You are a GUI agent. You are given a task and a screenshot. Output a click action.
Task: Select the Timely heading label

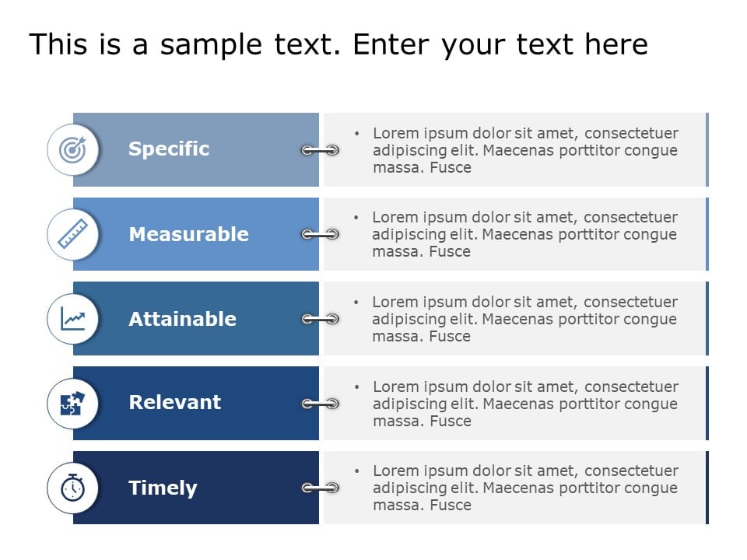tap(163, 488)
